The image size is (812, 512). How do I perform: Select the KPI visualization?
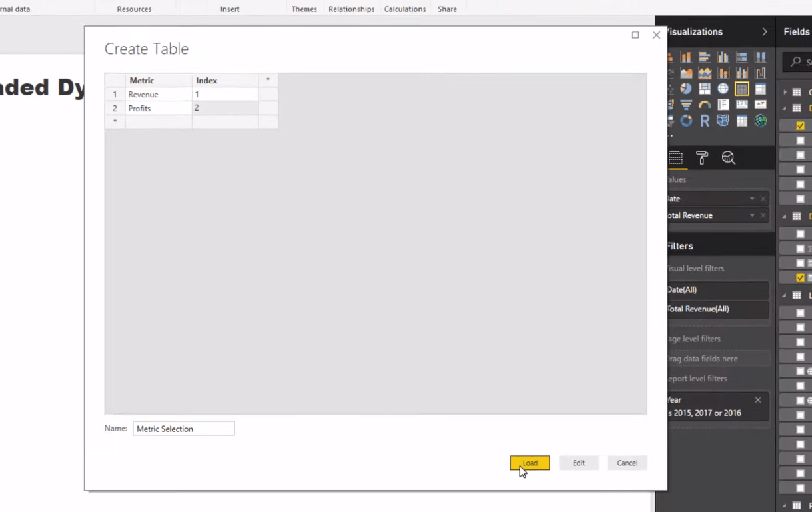(761, 104)
